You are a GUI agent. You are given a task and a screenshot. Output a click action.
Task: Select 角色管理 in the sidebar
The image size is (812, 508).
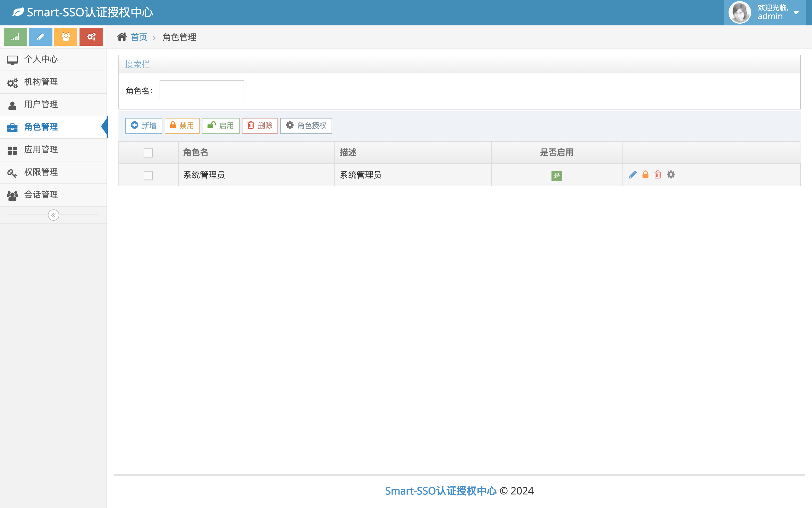click(x=53, y=127)
